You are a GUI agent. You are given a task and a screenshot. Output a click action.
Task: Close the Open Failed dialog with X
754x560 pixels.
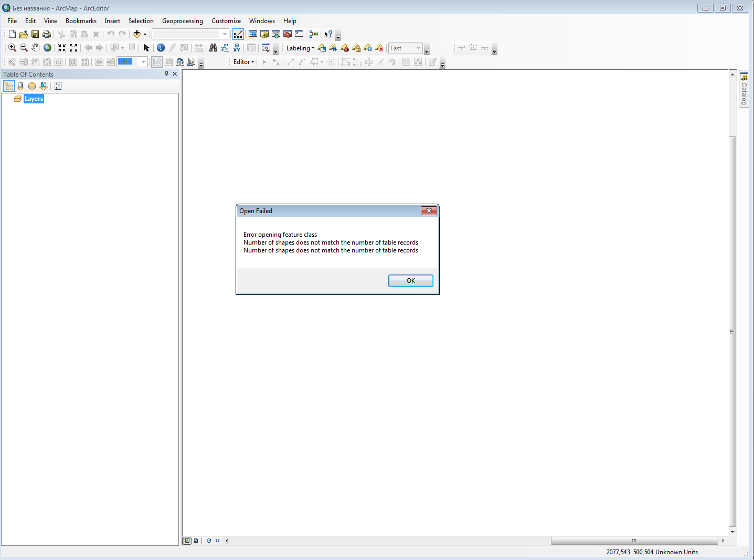point(429,210)
